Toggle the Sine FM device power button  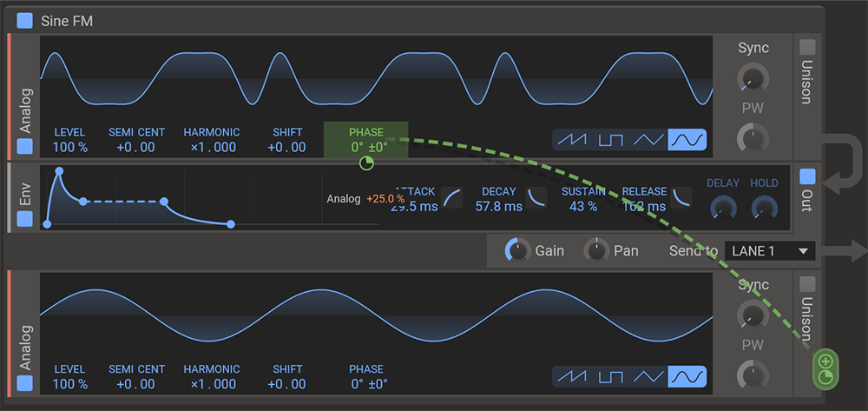click(x=24, y=21)
